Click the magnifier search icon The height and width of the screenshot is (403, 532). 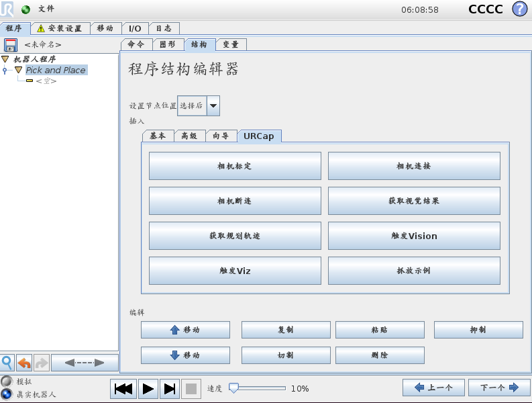(7, 363)
